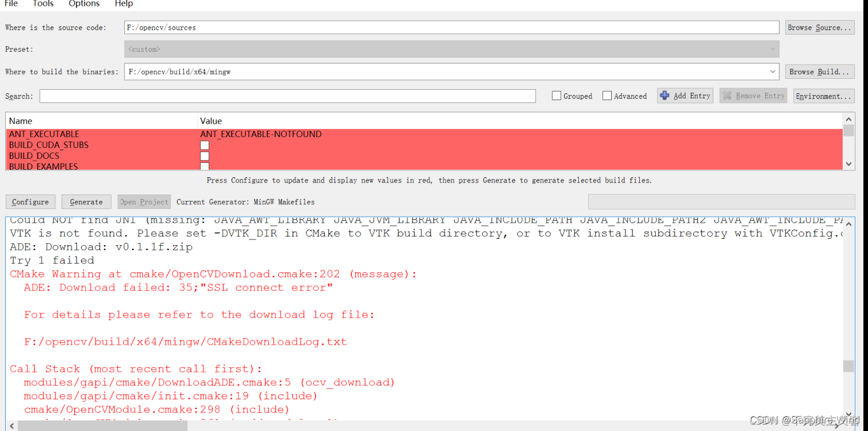Toggle the BUILD_EXAMPLES checkbox
868x431 pixels.
click(205, 166)
